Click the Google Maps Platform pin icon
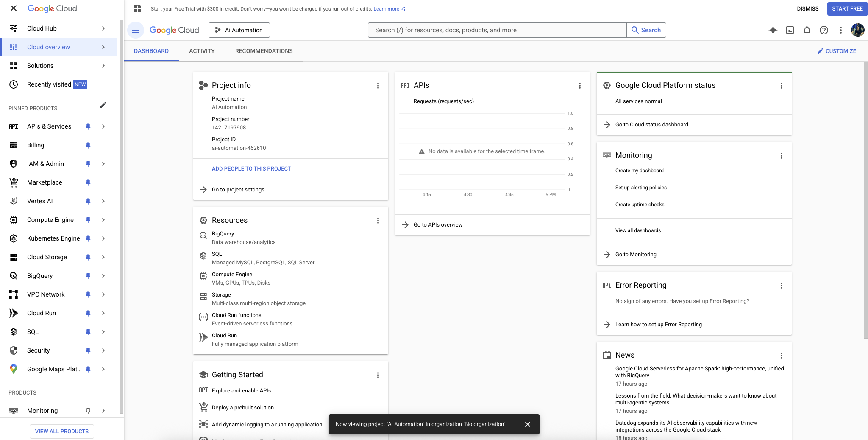The height and width of the screenshot is (440, 868). click(x=14, y=369)
